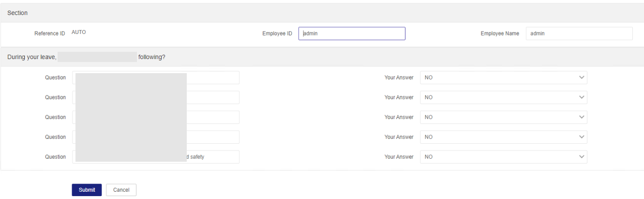Click the Question field ending in safety
Screen dimensions: 644x199
pos(213,157)
